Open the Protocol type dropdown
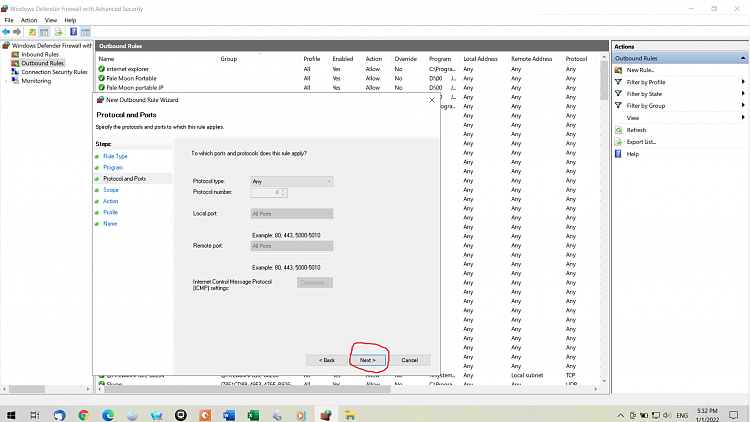Screen dimensions: 750x422 pyautogui.click(x=292, y=181)
